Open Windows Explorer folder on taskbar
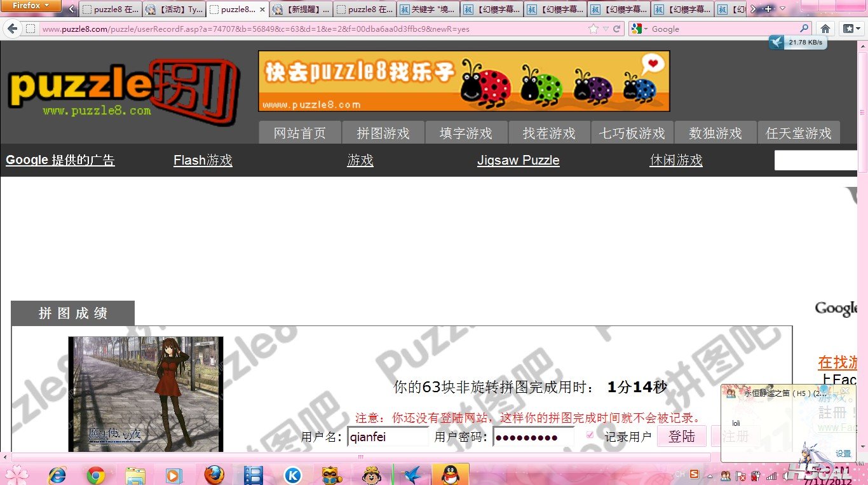The image size is (868, 485). 135,475
